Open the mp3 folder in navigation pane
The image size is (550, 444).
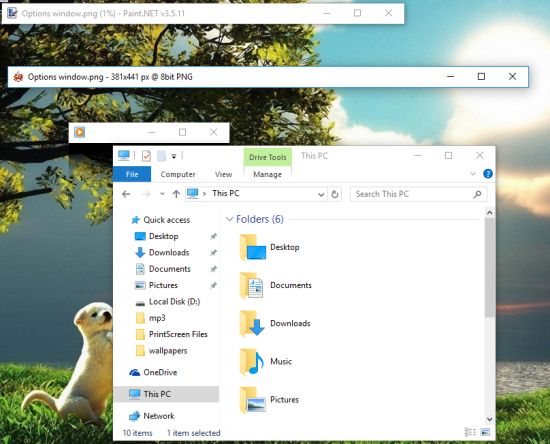[157, 318]
